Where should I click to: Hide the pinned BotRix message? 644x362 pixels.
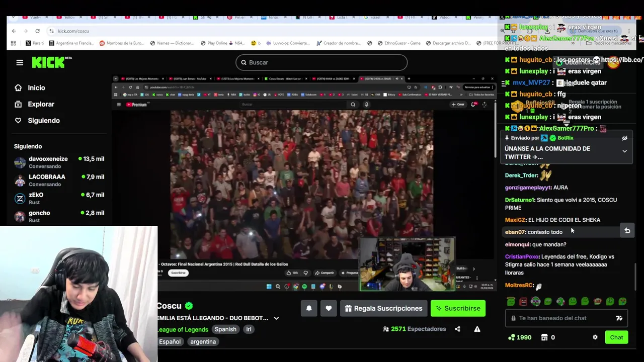[624, 138]
